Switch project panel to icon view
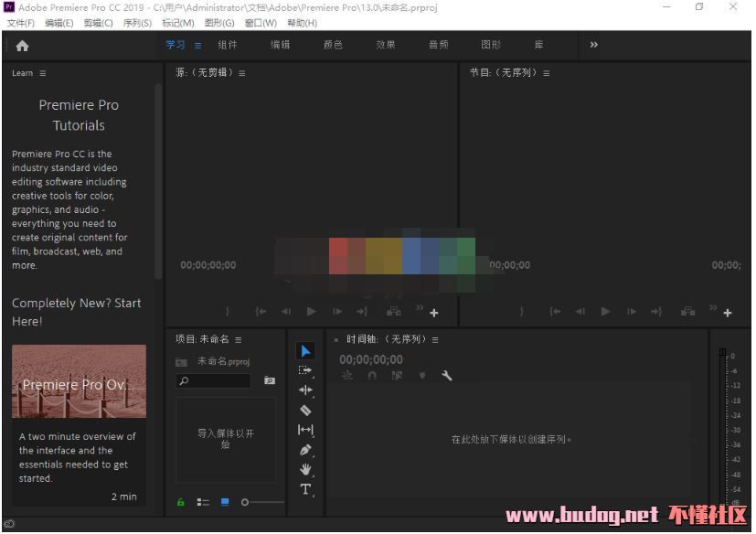 (225, 502)
